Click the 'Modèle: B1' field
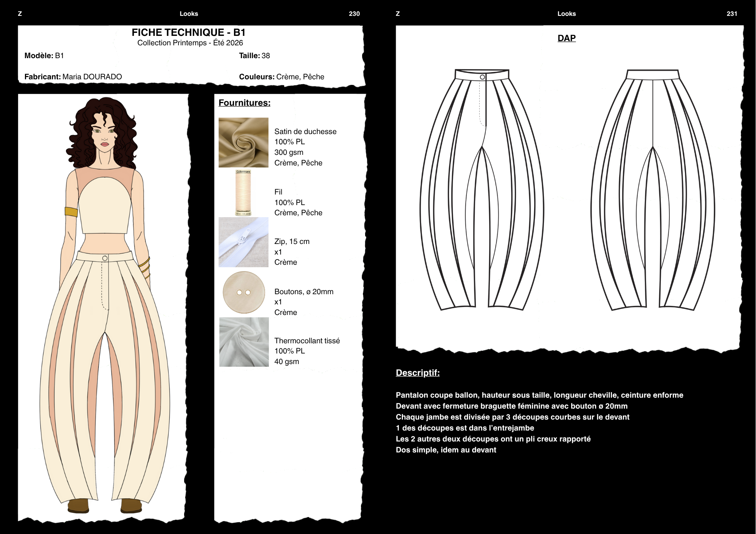 pos(44,56)
